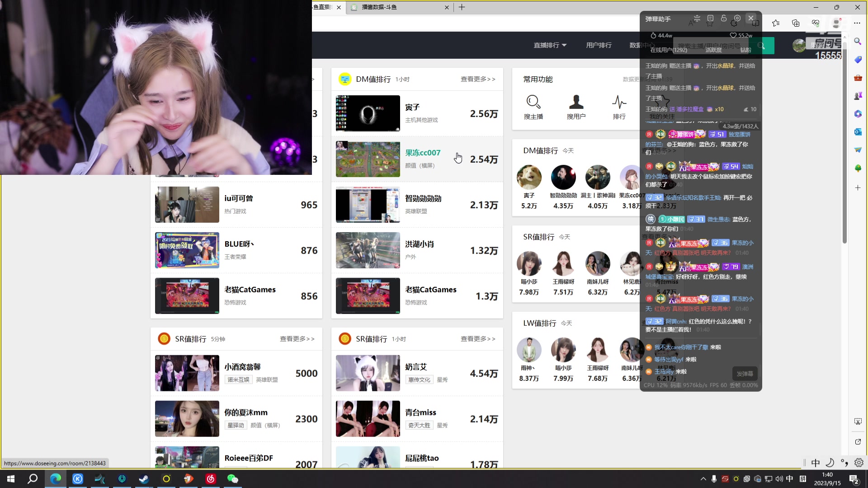
Task: Open the 寅子 stream thumbnail
Action: (368, 113)
